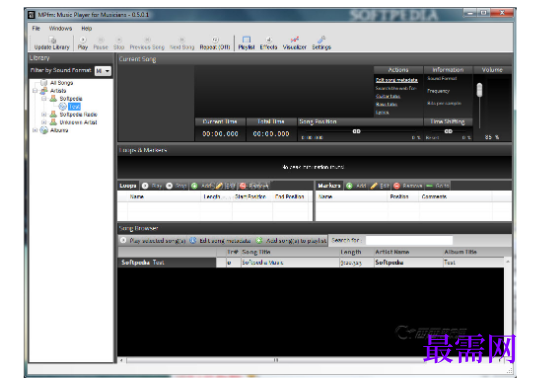The image size is (535, 380).
Task: Open the Filter by Sound Format dropdown
Action: click(103, 71)
